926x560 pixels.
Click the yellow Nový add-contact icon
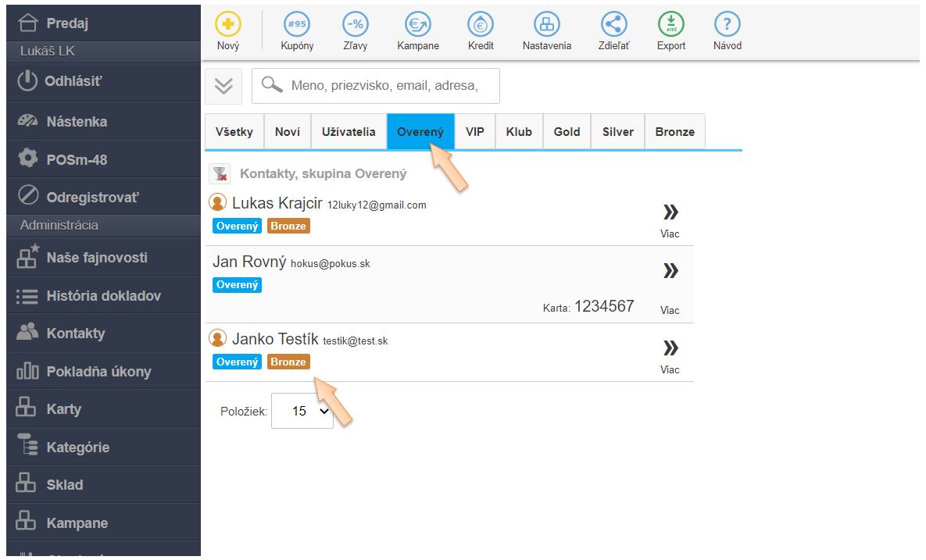point(228,25)
